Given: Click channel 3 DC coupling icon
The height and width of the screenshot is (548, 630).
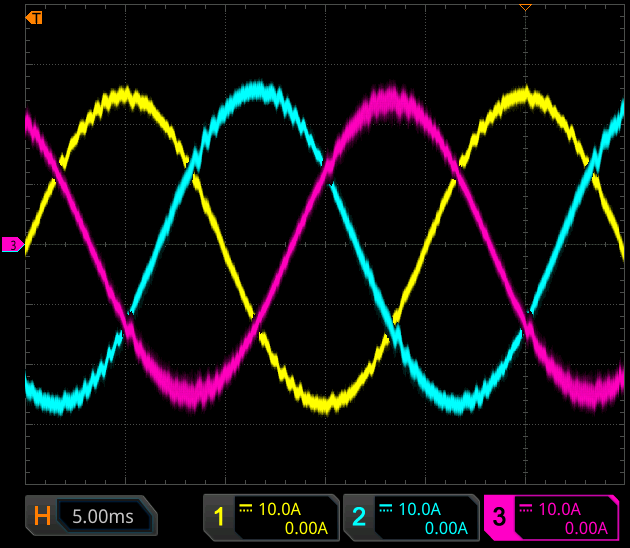Looking at the screenshot, I should [x=526, y=508].
